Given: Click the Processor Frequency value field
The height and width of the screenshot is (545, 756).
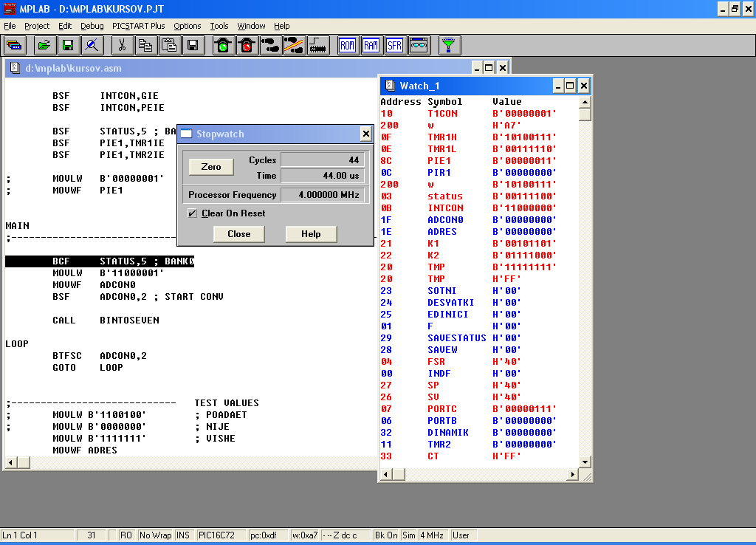Looking at the screenshot, I should coord(323,195).
